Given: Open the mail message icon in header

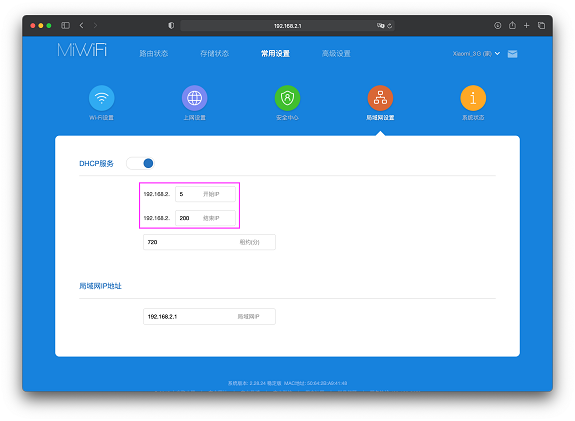Looking at the screenshot, I should pos(512,54).
